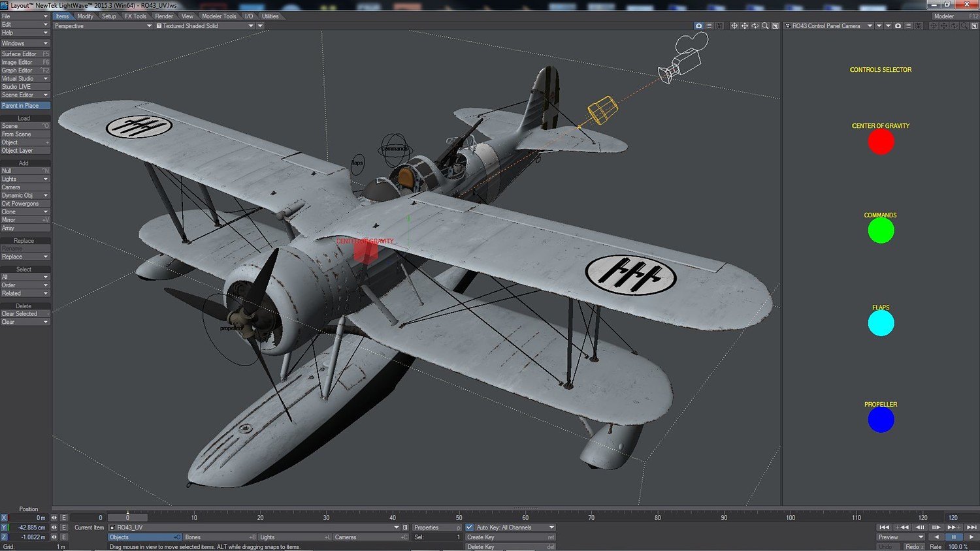Step to the next keyframe
Image resolution: width=980 pixels, height=551 pixels.
coord(954,527)
